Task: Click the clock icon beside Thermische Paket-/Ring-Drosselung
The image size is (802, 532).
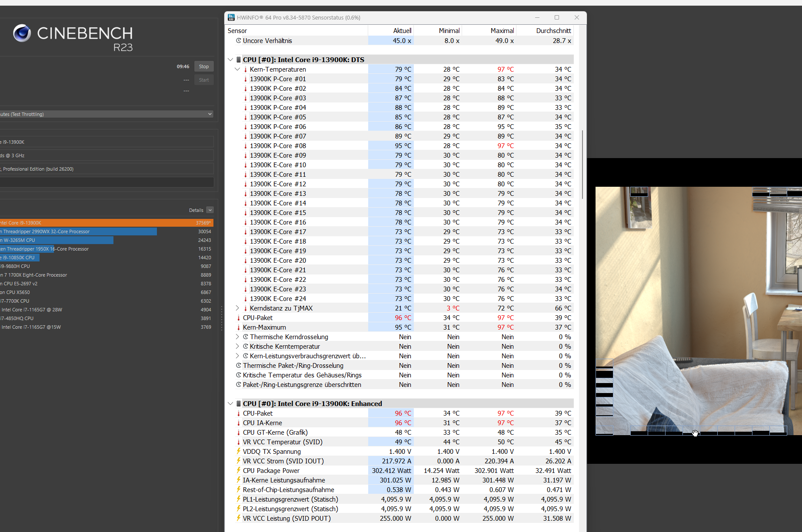Action: (239, 366)
